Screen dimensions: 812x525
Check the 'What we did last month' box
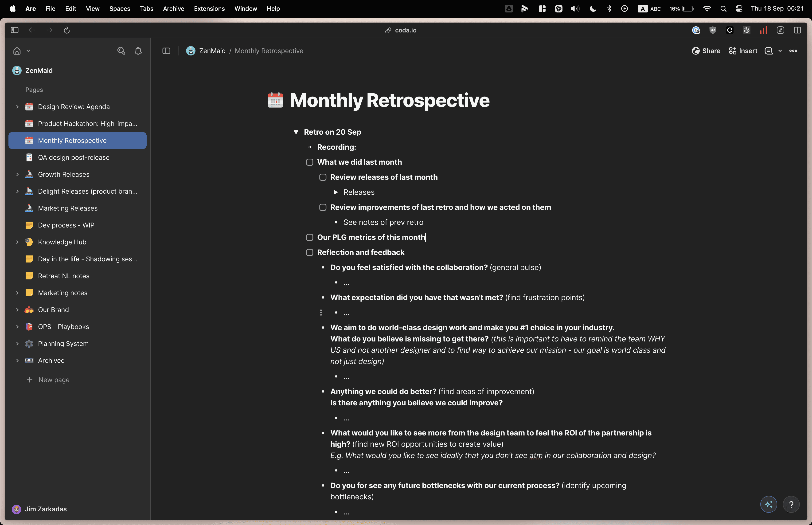(309, 162)
